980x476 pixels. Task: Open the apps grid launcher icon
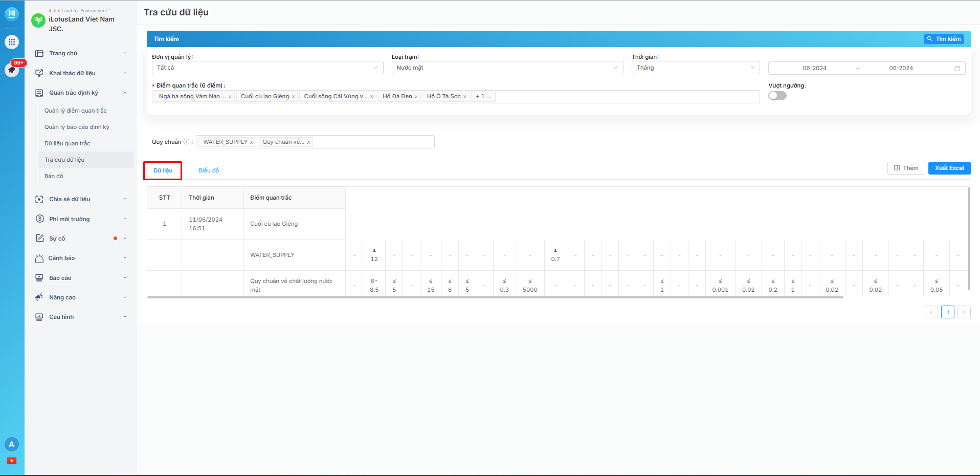pyautogui.click(x=12, y=42)
